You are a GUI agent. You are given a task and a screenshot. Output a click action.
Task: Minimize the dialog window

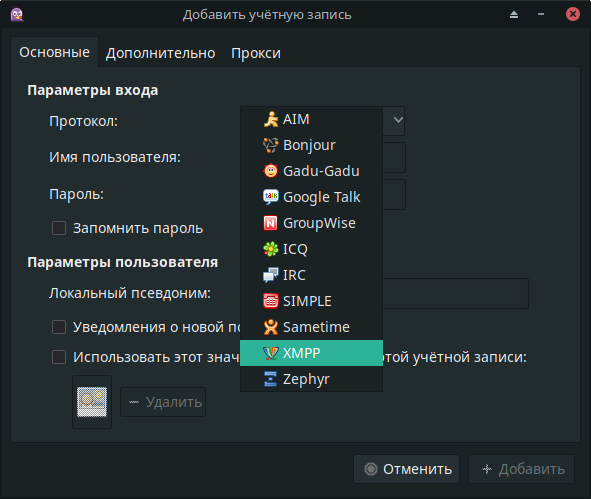541,14
